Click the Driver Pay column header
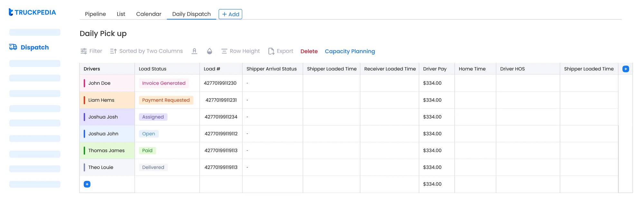Viewport: 644px width, 207px height. pos(435,69)
